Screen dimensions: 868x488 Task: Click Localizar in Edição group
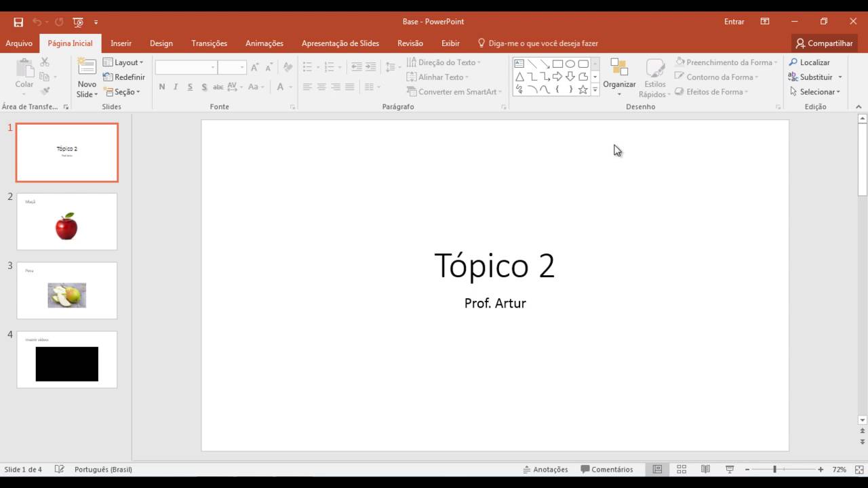click(809, 62)
